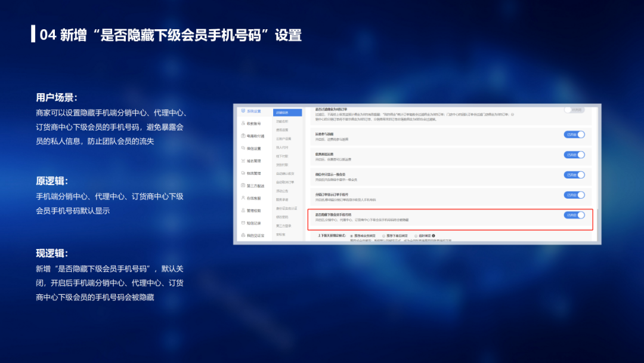This screenshot has height=363, width=644.
Task: Open the 第三方登录 submenu item
Action: click(283, 226)
